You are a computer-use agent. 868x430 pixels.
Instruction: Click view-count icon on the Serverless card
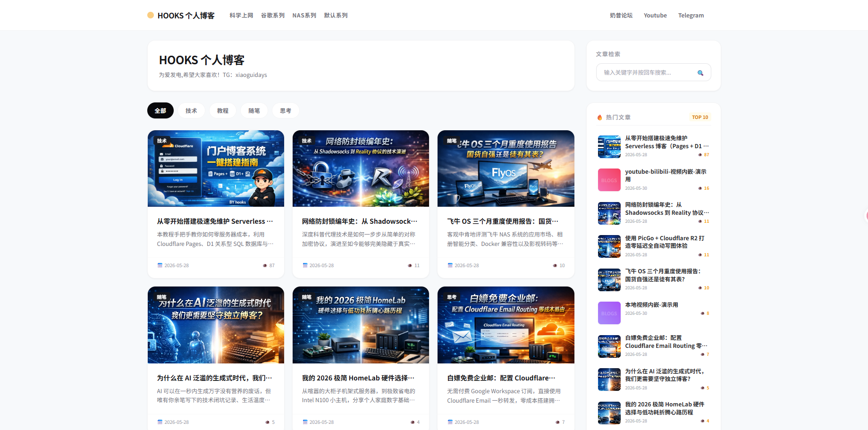[x=265, y=265]
